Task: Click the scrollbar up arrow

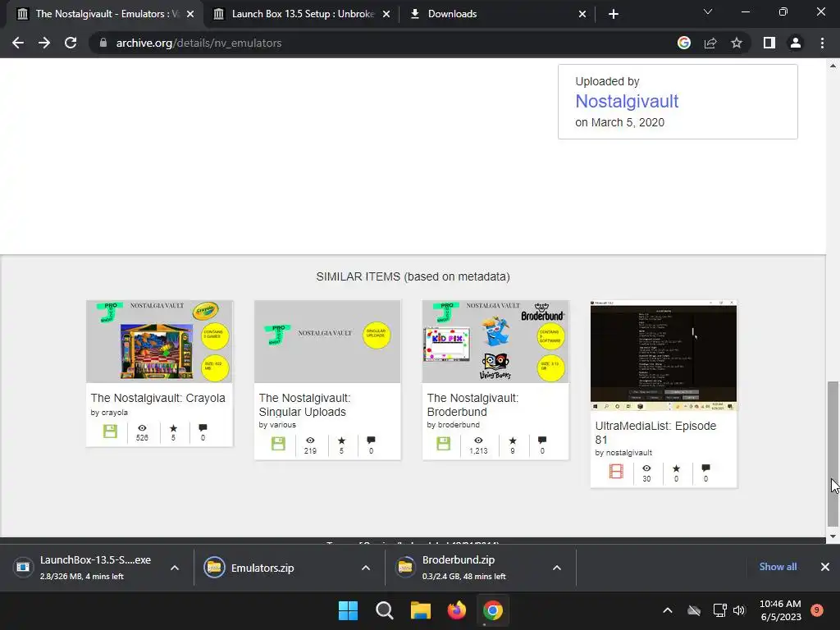Action: [833, 66]
